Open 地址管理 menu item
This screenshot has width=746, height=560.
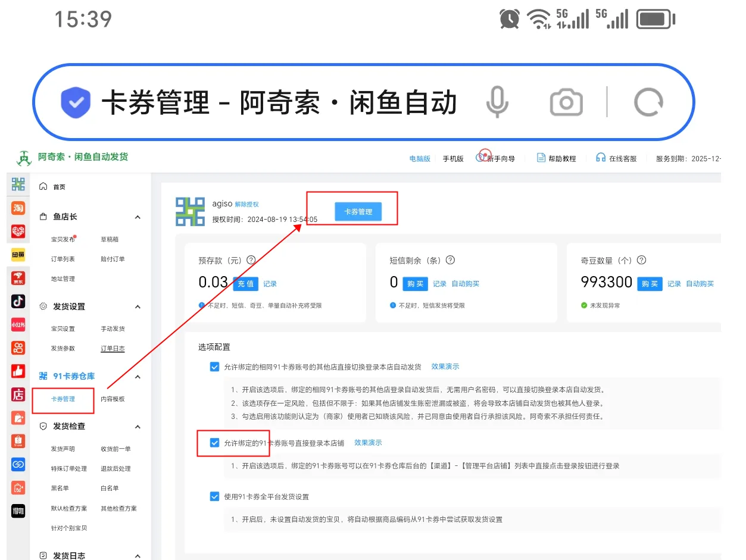[x=63, y=279]
